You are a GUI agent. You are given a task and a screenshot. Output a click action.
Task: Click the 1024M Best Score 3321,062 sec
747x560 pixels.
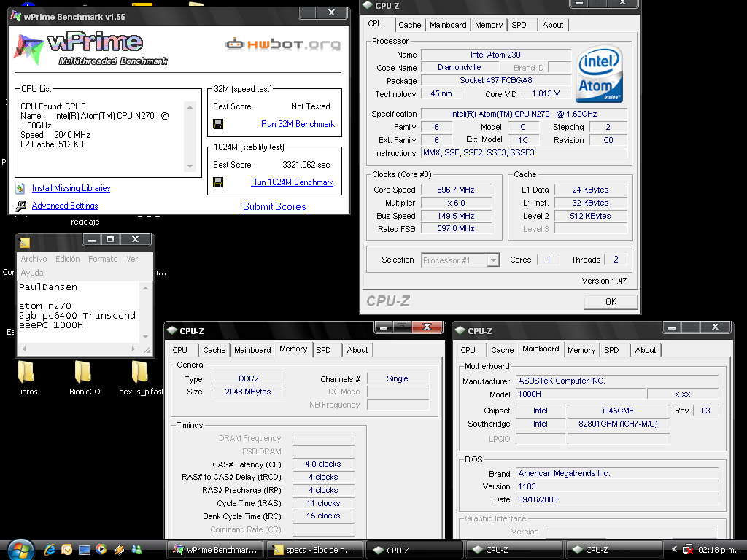point(306,165)
